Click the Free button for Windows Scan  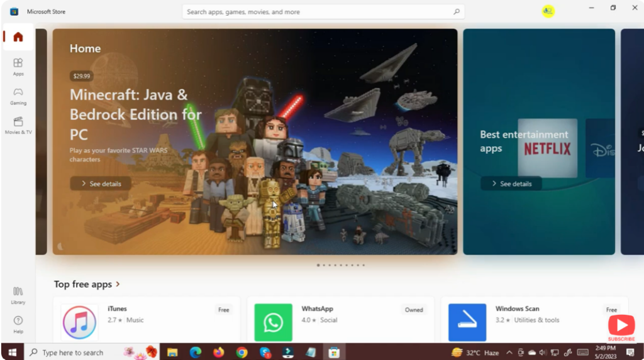611,310
